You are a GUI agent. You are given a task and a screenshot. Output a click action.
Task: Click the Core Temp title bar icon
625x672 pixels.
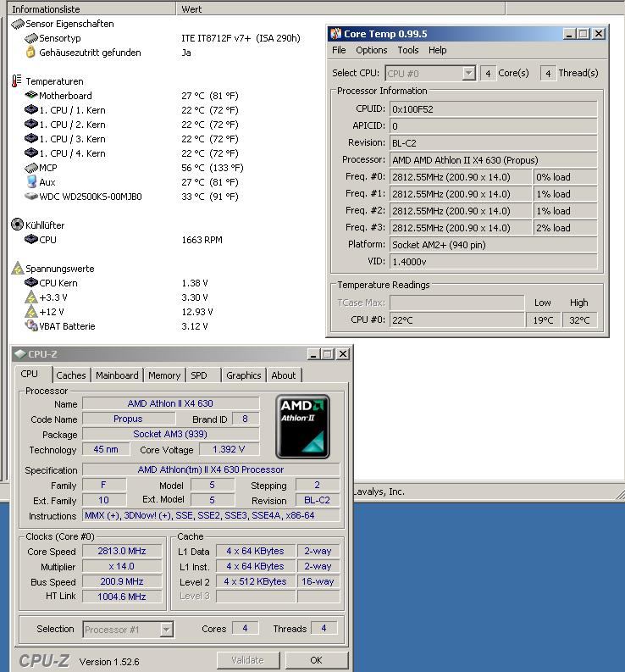336,33
